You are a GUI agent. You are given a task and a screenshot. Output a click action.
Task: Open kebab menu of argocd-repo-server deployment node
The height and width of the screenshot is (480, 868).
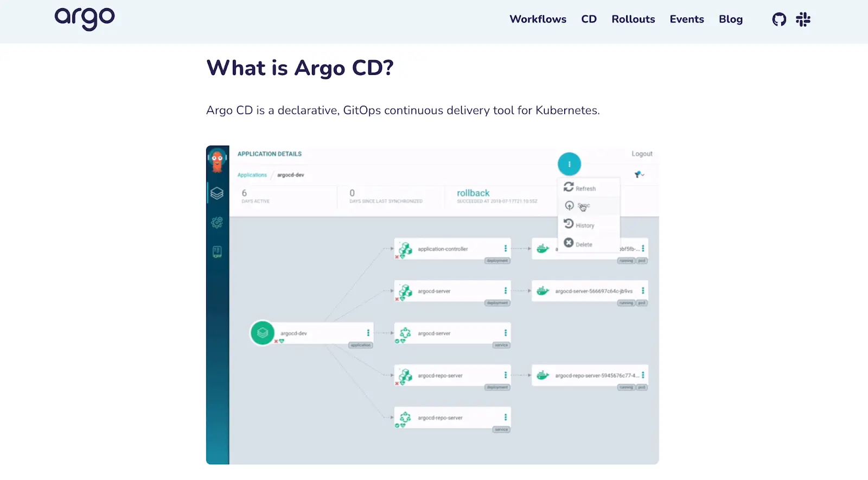tap(506, 375)
